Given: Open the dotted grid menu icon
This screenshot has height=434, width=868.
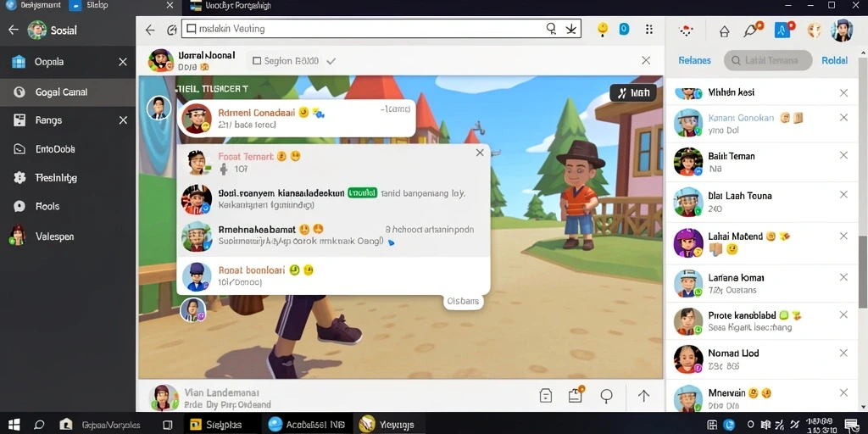Looking at the screenshot, I should (648, 30).
